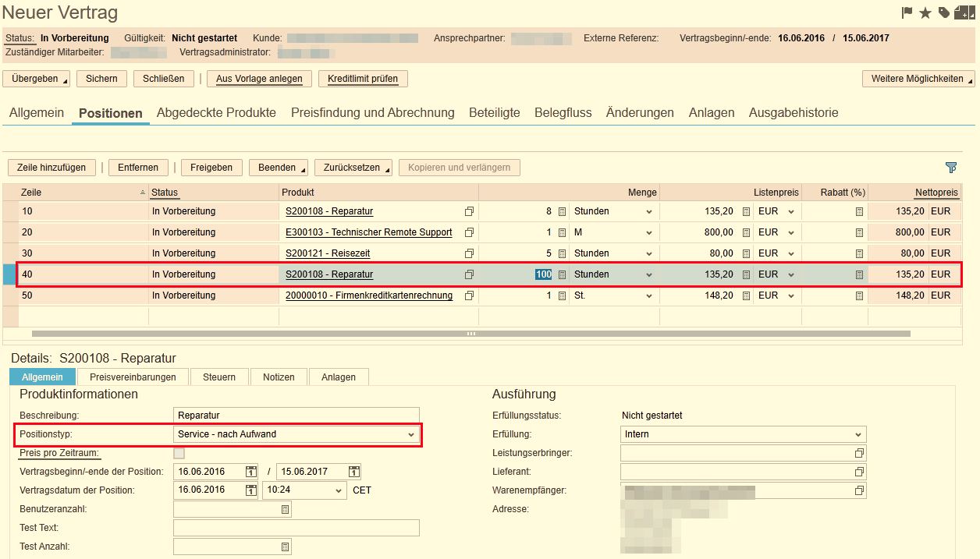The image size is (980, 559).
Task: Open the time dropdown showing 10:24
Action: pyautogui.click(x=304, y=490)
